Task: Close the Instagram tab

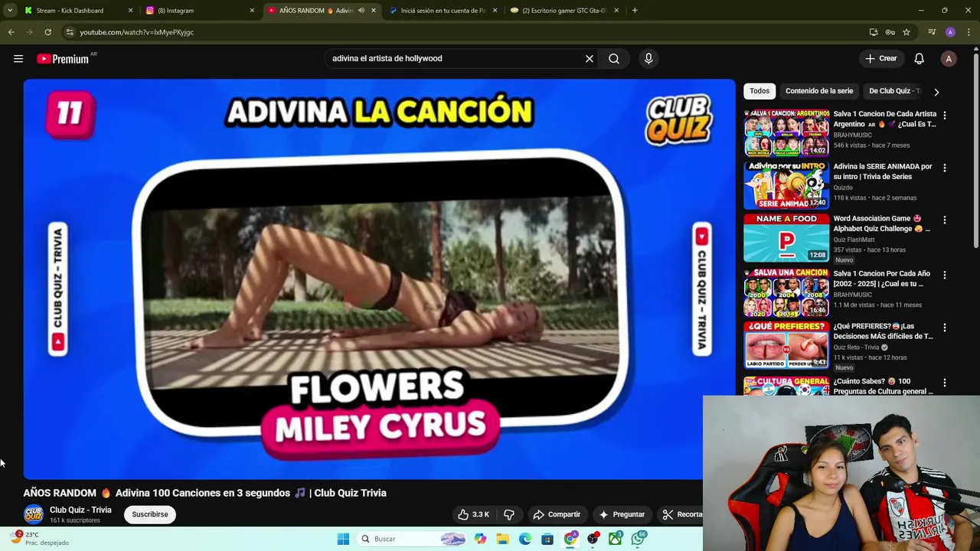Action: pos(252,11)
